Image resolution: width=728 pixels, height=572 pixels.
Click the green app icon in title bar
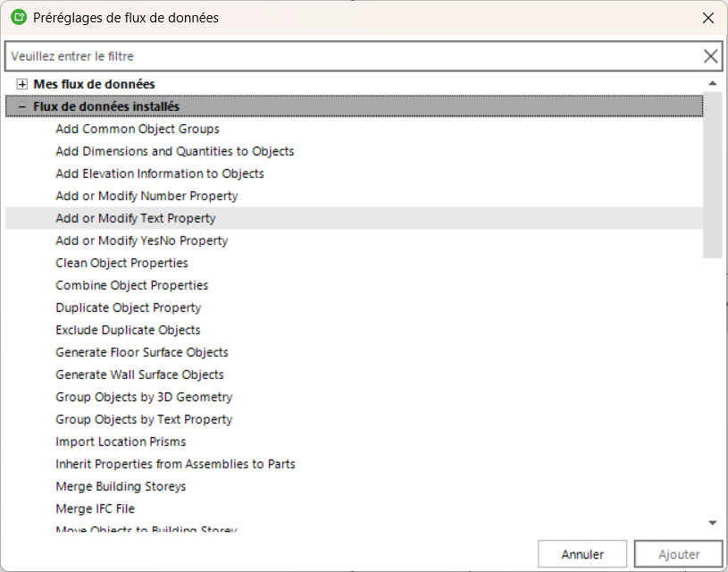(x=17, y=17)
